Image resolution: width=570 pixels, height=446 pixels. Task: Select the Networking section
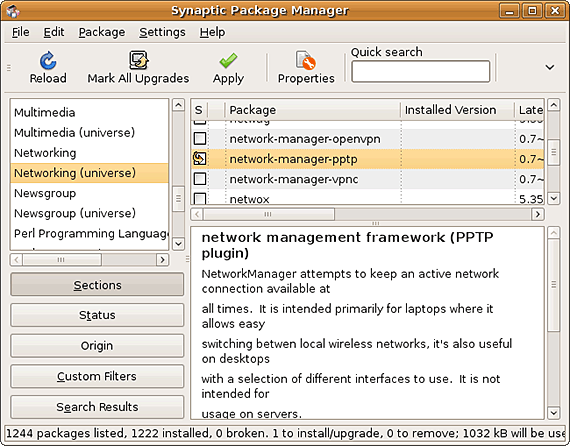pos(89,153)
